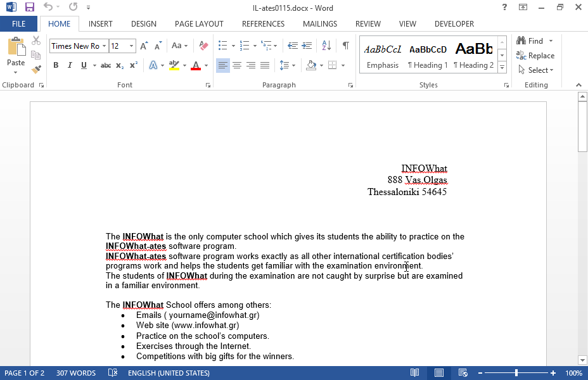Click 307 WORDS in status bar
This screenshot has height=380, width=588.
(76, 373)
